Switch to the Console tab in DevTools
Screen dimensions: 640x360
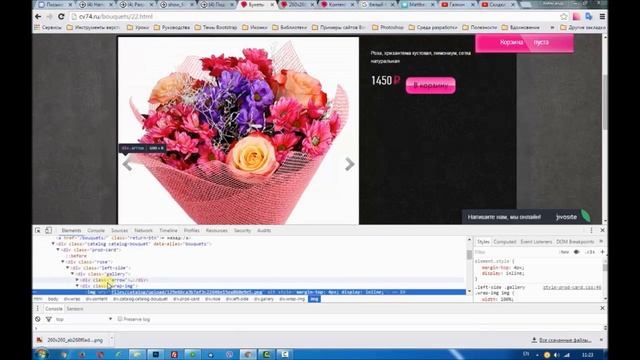[96, 231]
